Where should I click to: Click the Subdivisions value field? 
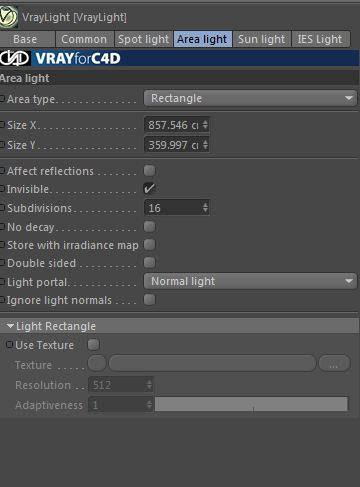coord(173,208)
